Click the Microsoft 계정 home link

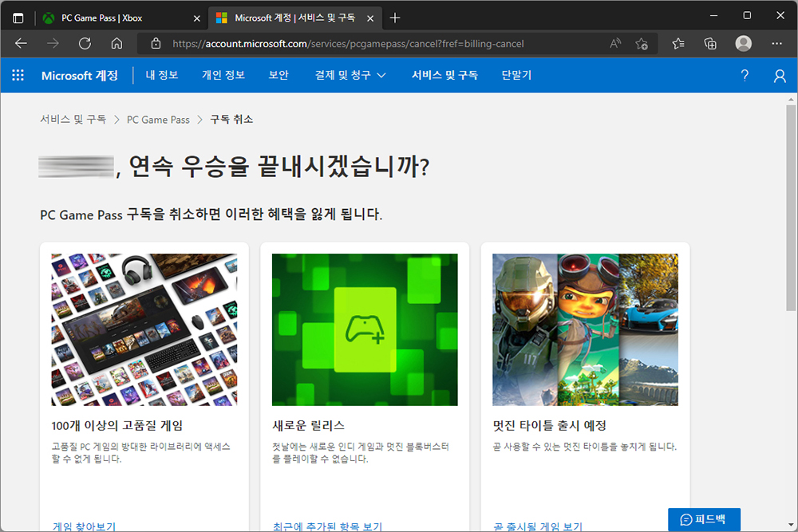(79, 76)
